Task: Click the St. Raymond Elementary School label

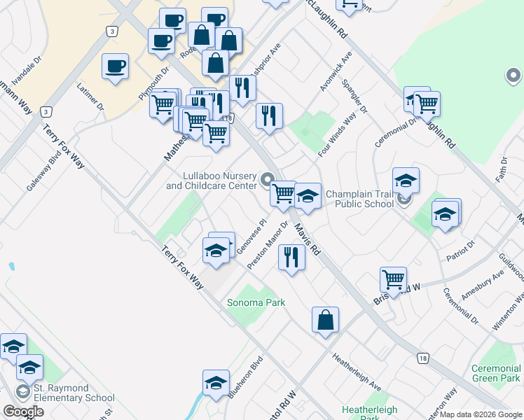Action: pyautogui.click(x=74, y=393)
